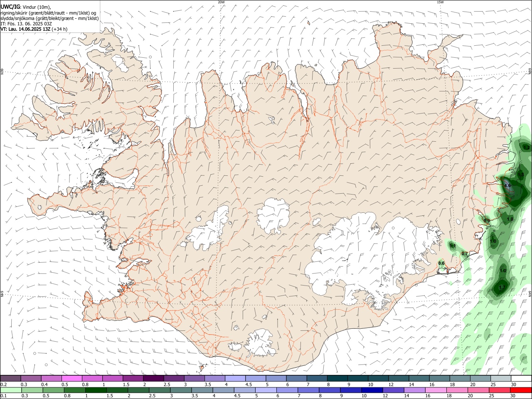Click the valid time 'VT: Lau. 14.06.2025 13Z'
Image resolution: width=532 pixels, height=399 pixels.
tap(25, 29)
